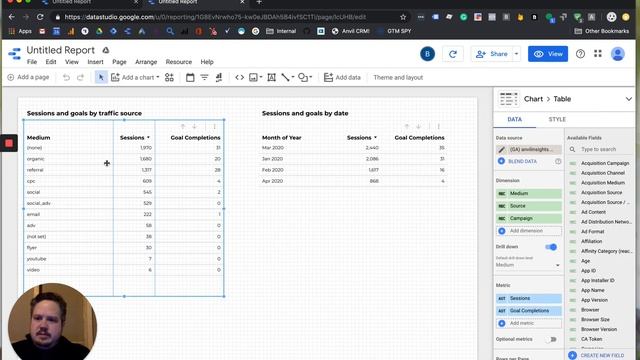This screenshot has width=640, height=360.
Task: Open the shape tool dropdown arrow
Action: (311, 77)
